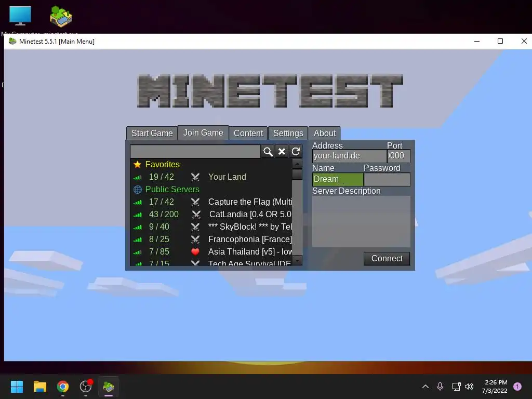532x399 pixels.
Task: Click the Name field containing Dream_
Action: [x=338, y=179]
